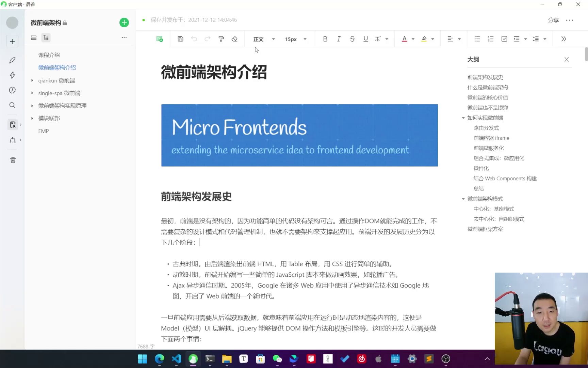Insert a bulleted list

pyautogui.click(x=477, y=39)
